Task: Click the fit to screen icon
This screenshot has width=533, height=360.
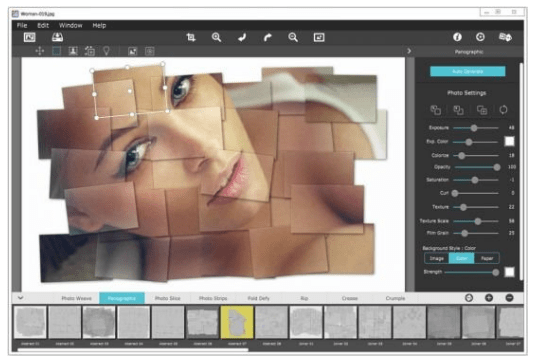Action: 319,37
